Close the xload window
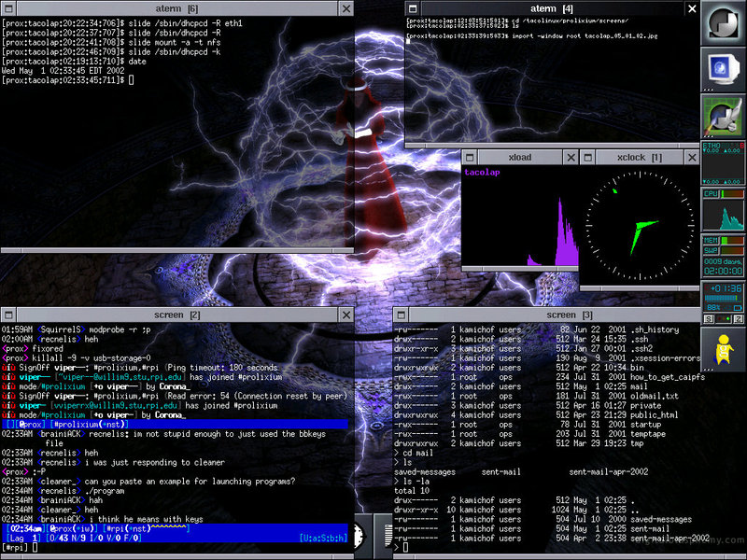The image size is (747, 560). (x=571, y=157)
